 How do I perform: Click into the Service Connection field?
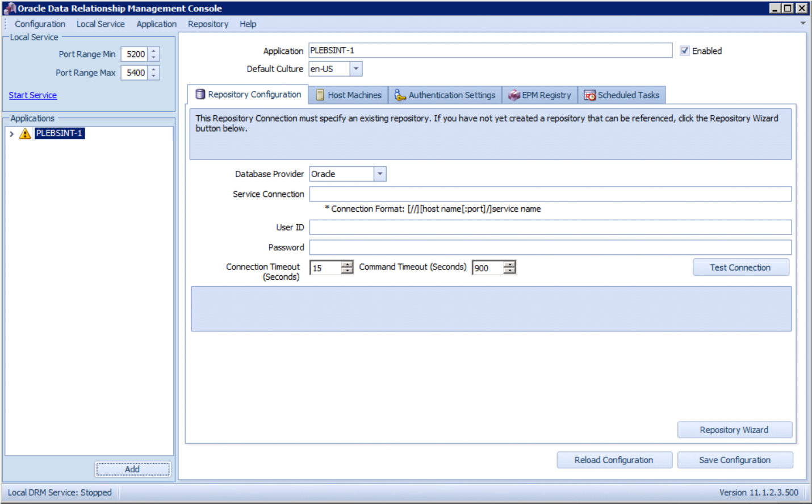click(x=550, y=194)
